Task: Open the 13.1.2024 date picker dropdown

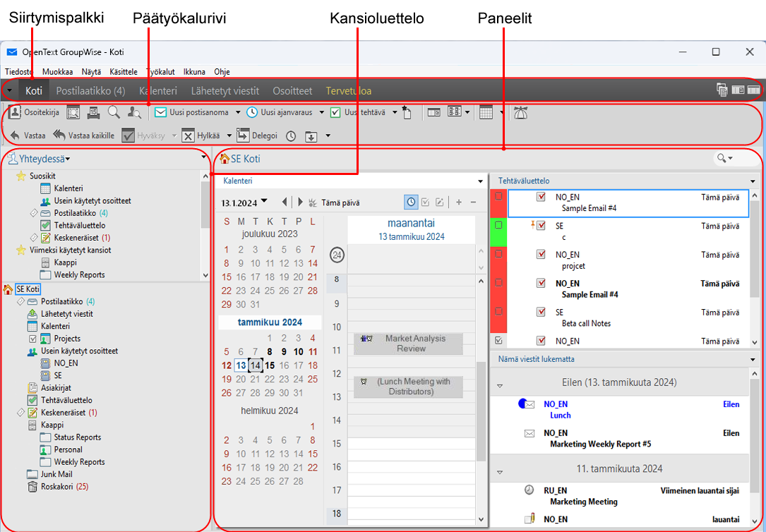Action: click(264, 201)
